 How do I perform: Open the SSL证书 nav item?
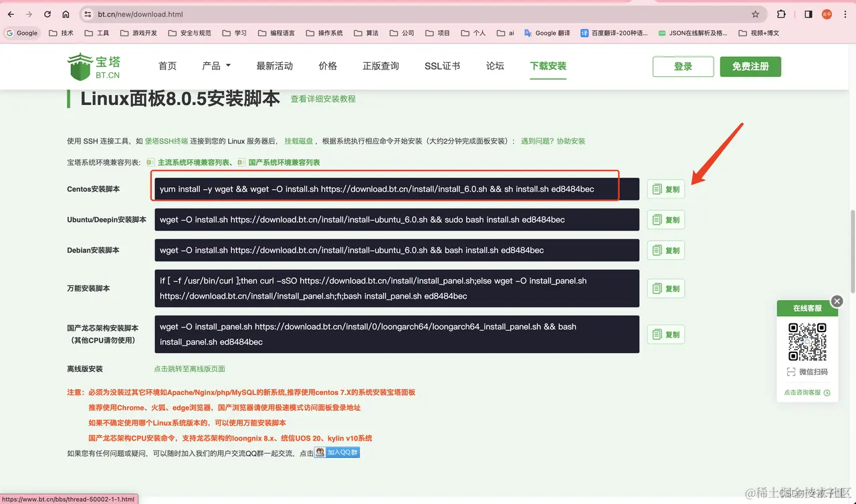click(x=442, y=66)
